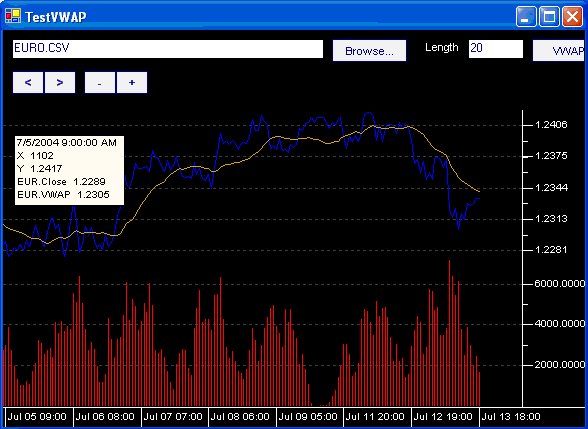Select the Jul 11 20:00 time axis label
Viewport: 588px width, 429px height.
pyautogui.click(x=375, y=417)
